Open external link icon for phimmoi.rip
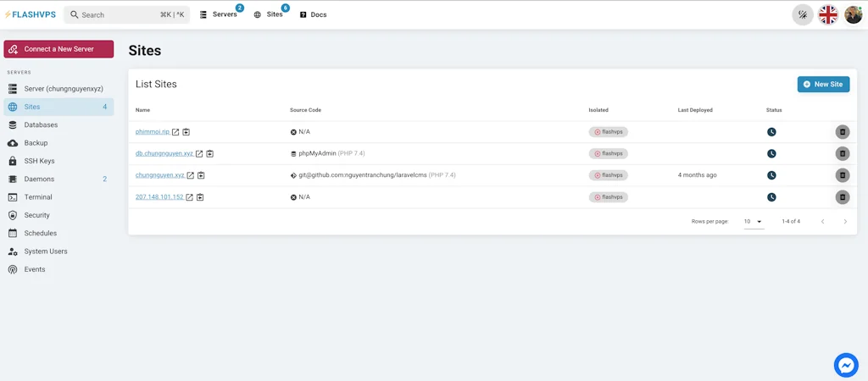Viewport: 868px width, 381px height. point(175,132)
